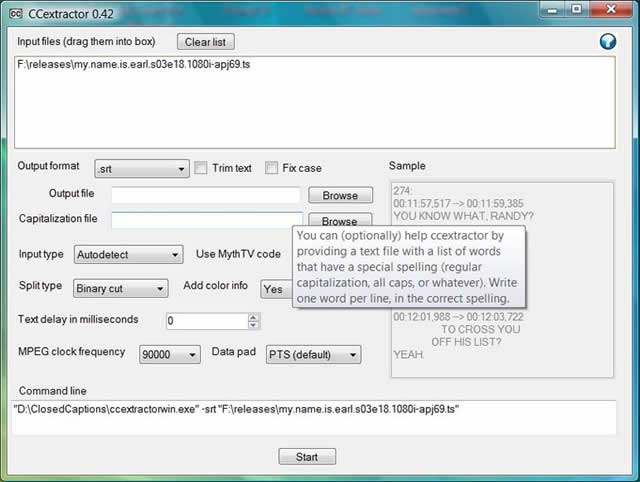Decrease text delay using the down arrow
Image resolution: width=640 pixels, height=482 pixels.
point(253,325)
